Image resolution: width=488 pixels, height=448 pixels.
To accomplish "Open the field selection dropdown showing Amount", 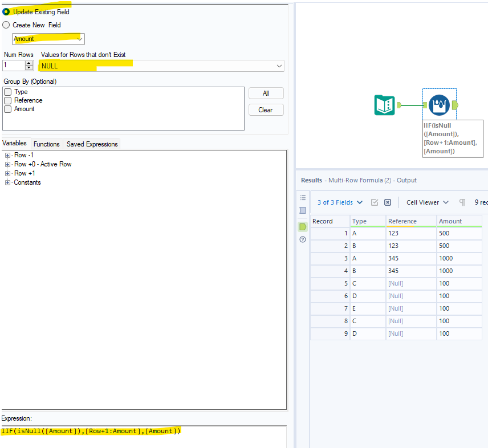I will pos(79,39).
